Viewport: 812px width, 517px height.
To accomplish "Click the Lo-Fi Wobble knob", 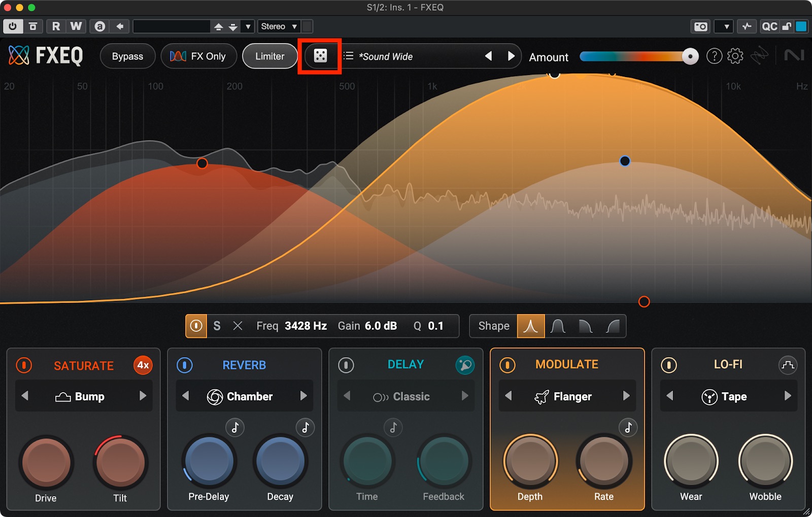I will point(765,461).
